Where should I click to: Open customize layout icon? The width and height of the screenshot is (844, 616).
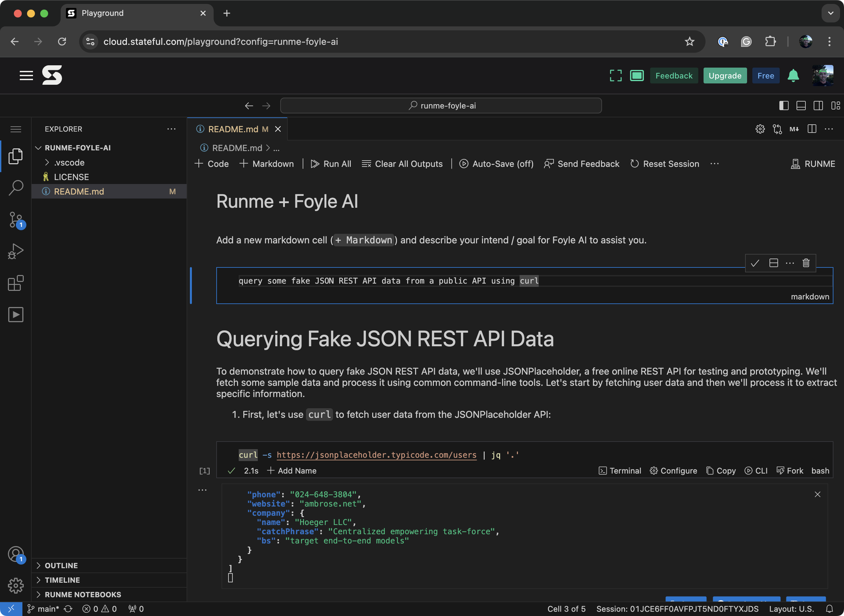point(835,106)
